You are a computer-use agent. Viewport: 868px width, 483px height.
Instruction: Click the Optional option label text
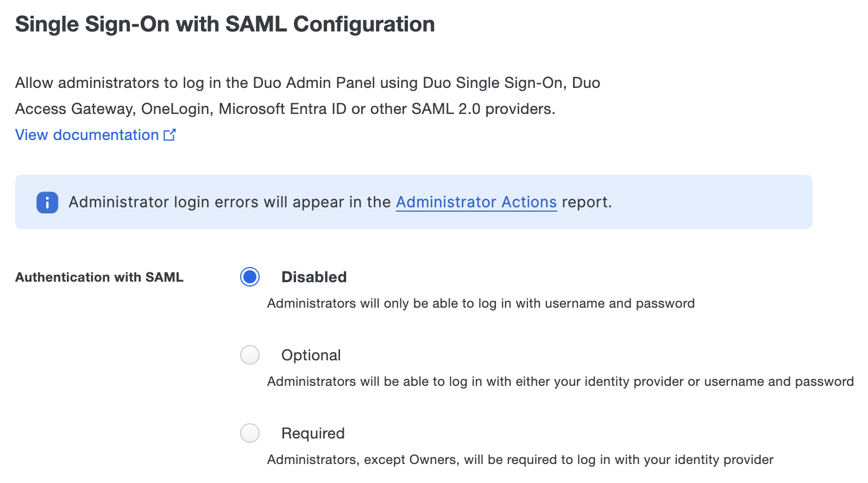pos(311,355)
